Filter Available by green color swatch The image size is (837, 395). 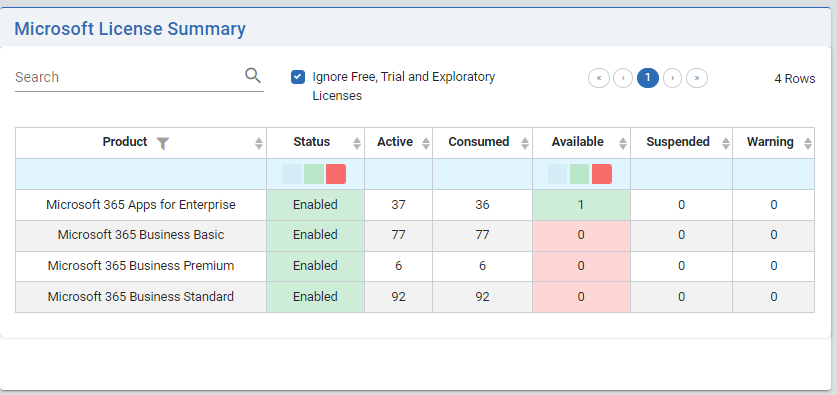pos(580,174)
